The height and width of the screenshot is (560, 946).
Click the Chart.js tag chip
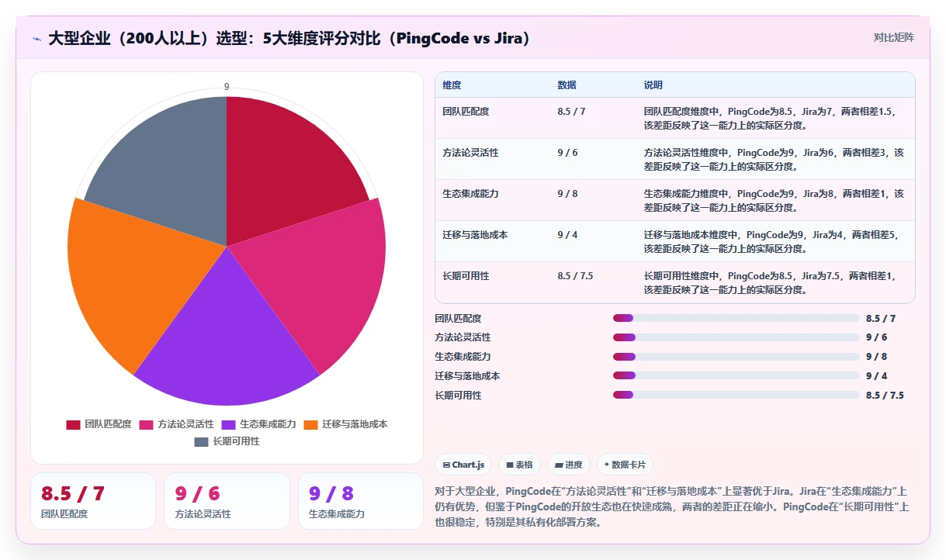(x=463, y=465)
